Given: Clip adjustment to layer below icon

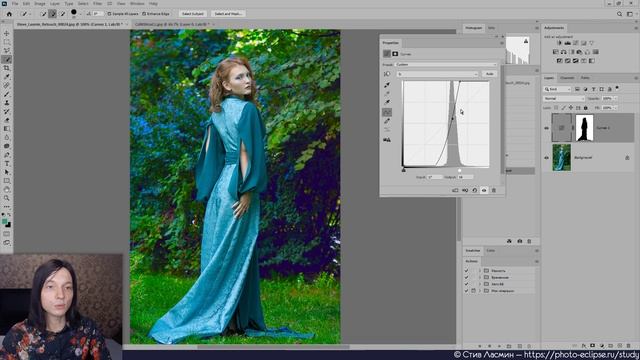Looking at the screenshot, I should (455, 190).
